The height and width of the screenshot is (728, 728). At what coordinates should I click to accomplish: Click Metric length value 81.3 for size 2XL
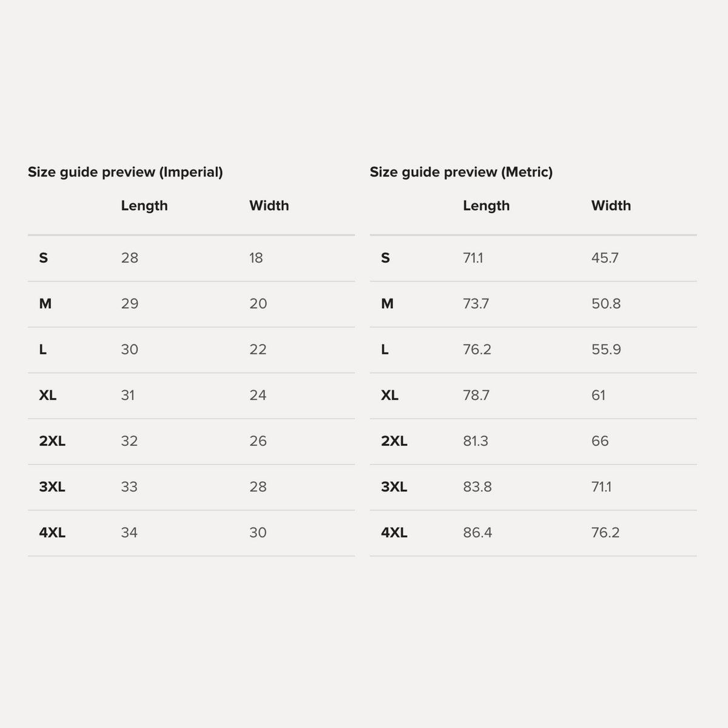(x=476, y=441)
